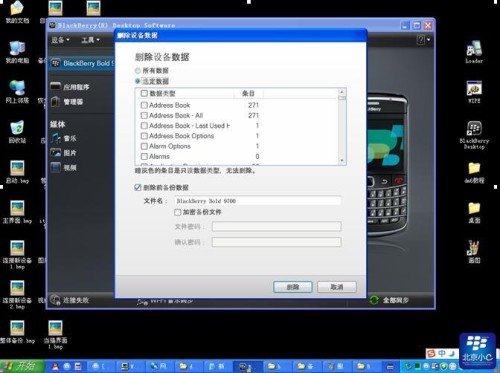
Task: Open the pictures (图片) media icon
Action: click(x=55, y=153)
